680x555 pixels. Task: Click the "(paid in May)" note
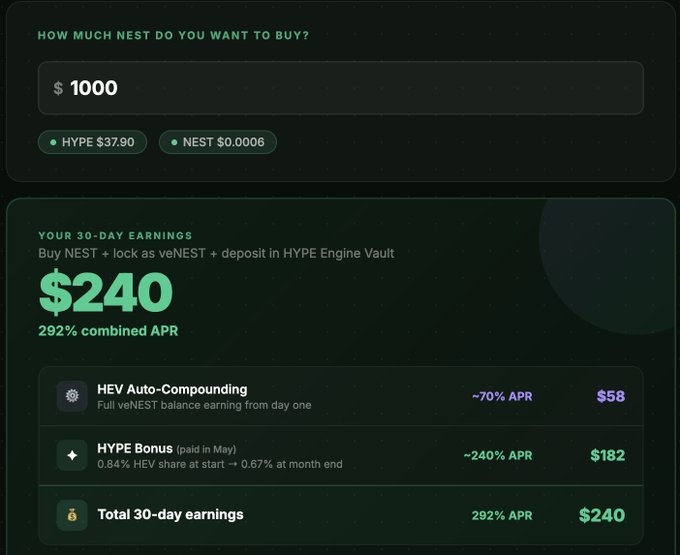pyautogui.click(x=207, y=449)
